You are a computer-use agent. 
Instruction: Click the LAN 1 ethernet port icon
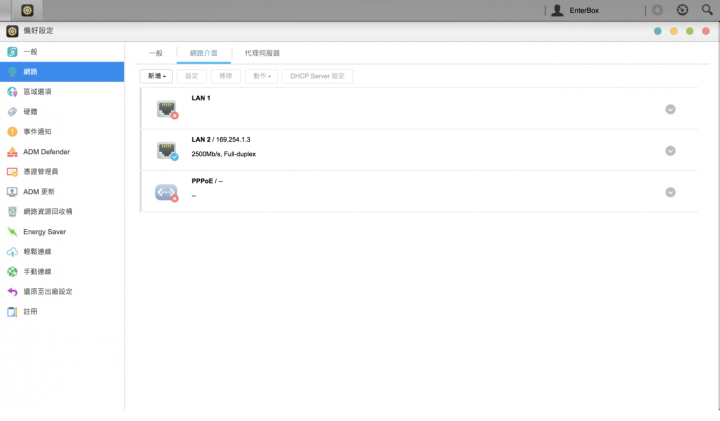click(x=167, y=109)
